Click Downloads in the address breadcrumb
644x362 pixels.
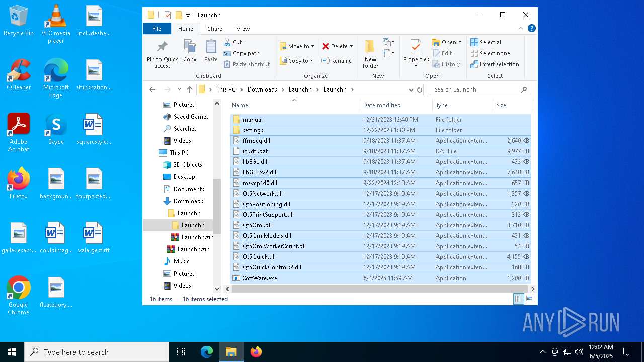pyautogui.click(x=262, y=89)
